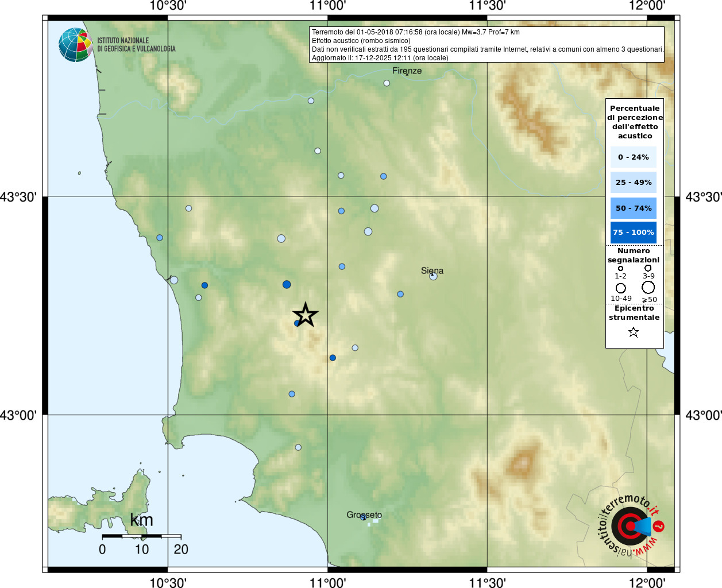Click the epicenter star on the map
Image resolution: width=722 pixels, height=588 pixels.
tap(306, 315)
